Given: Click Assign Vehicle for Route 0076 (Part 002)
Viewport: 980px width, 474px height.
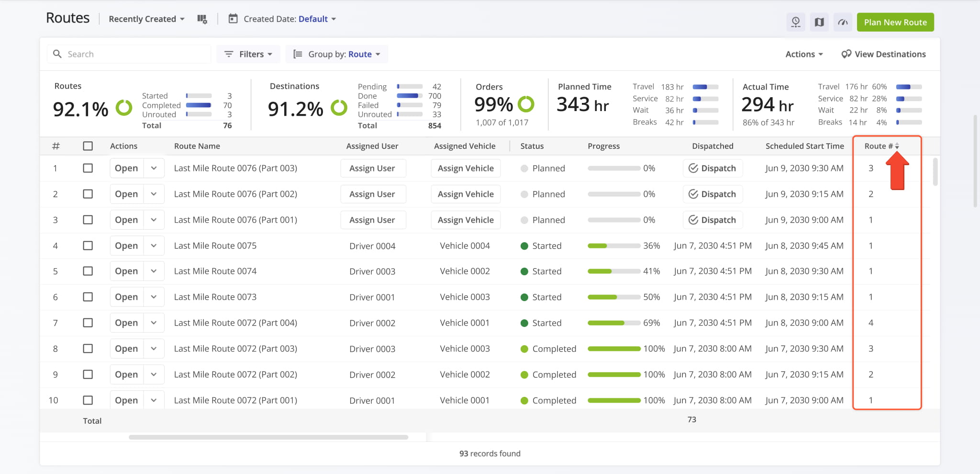Looking at the screenshot, I should pyautogui.click(x=466, y=194).
